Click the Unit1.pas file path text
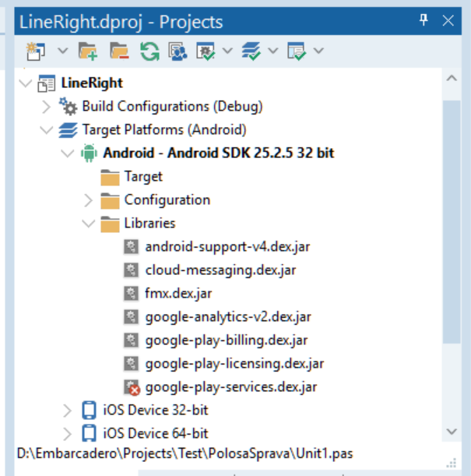Screen dimensions: 471x476 [185, 454]
